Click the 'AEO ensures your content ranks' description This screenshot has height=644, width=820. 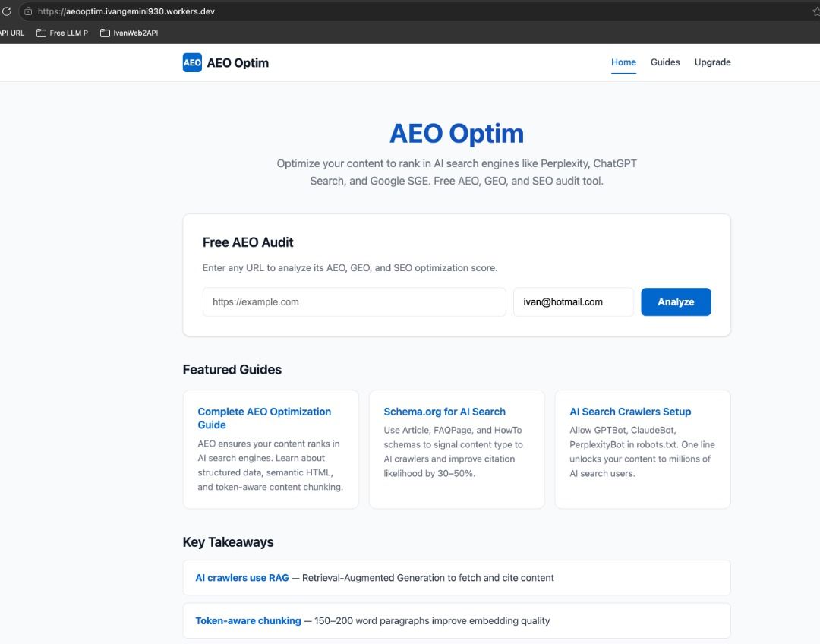tap(270, 465)
